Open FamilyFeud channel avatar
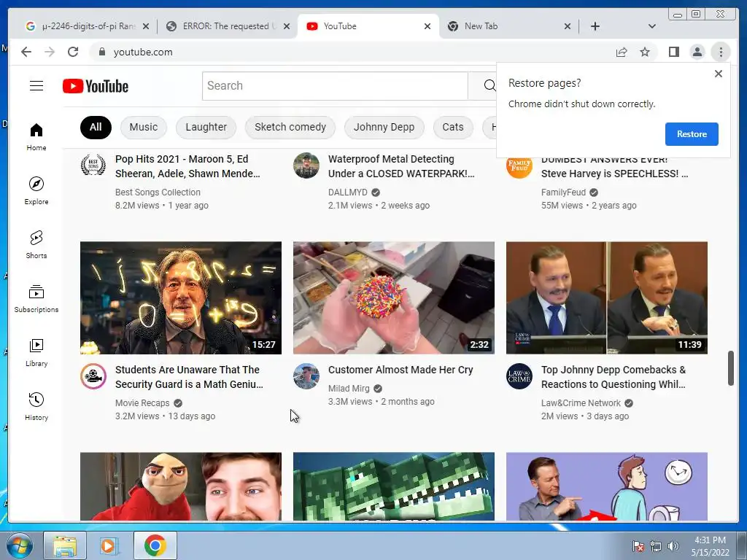The width and height of the screenshot is (747, 560). [519, 167]
